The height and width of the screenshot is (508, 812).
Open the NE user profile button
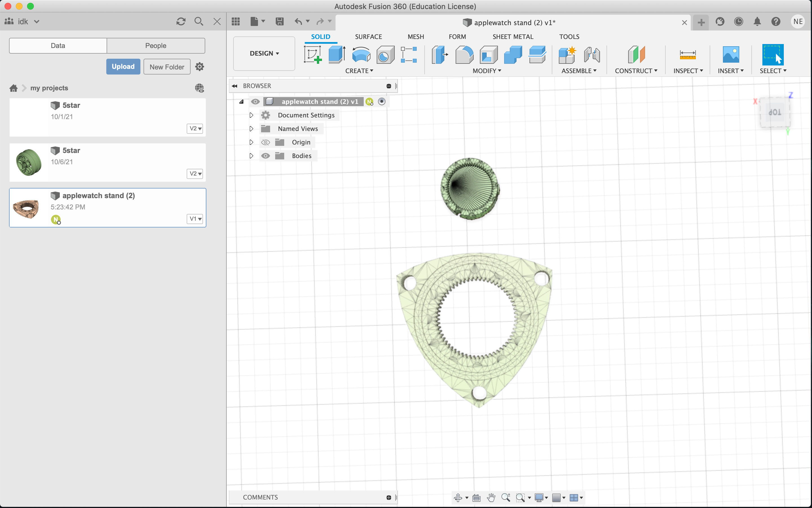tap(798, 21)
